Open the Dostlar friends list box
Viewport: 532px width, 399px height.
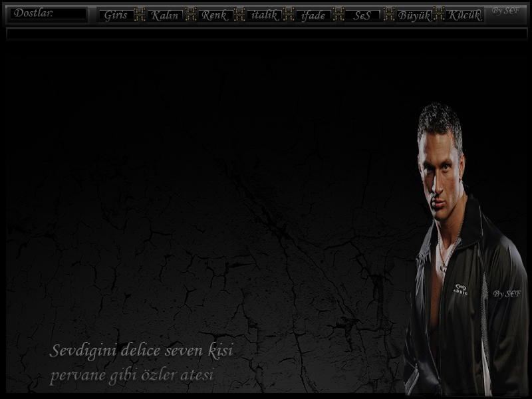click(x=48, y=13)
